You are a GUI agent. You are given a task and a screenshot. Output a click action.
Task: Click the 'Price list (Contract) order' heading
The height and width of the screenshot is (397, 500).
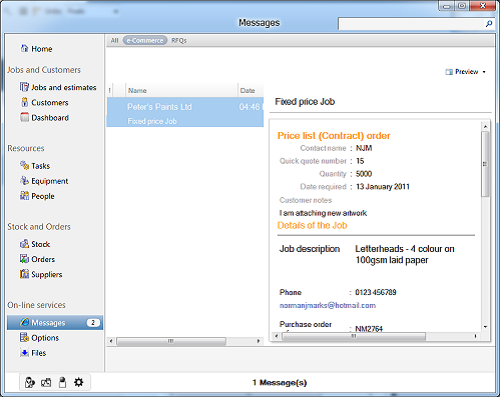coord(334,136)
